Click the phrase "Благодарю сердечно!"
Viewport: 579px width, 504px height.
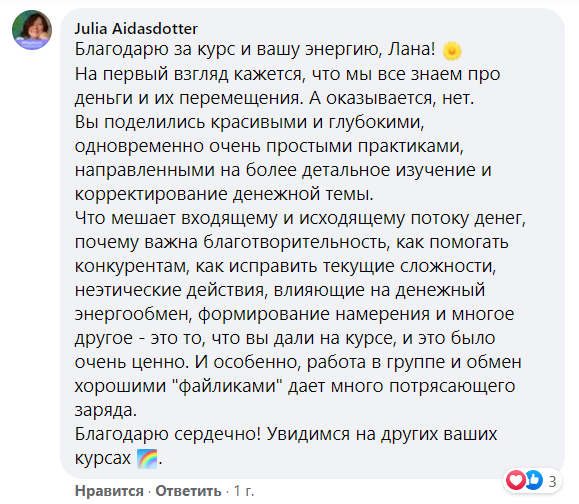click(168, 434)
